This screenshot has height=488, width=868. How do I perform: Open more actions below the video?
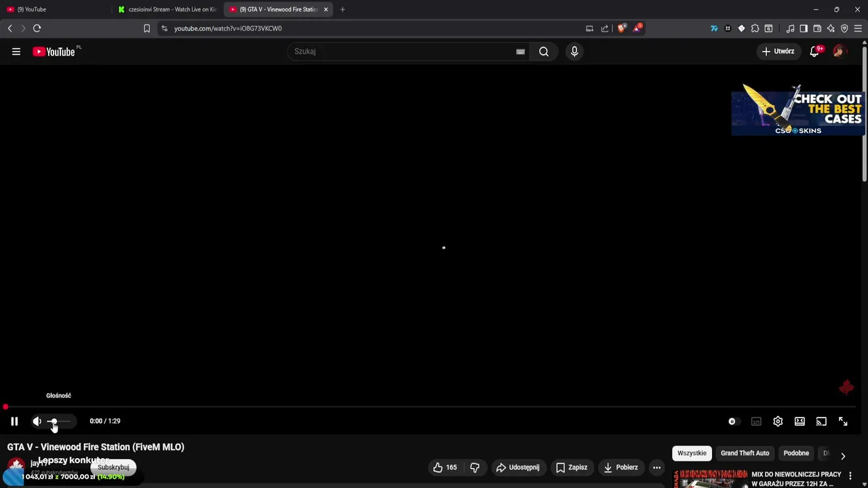coord(656,467)
